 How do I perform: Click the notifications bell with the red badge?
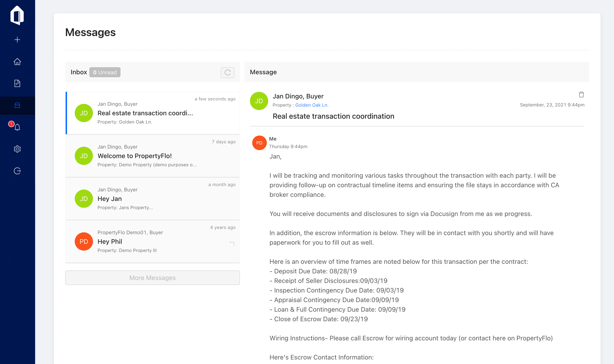(17, 127)
